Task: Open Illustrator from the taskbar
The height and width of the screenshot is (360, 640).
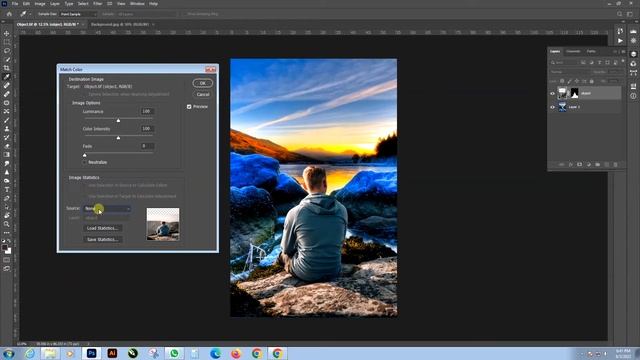Action: click(112, 353)
